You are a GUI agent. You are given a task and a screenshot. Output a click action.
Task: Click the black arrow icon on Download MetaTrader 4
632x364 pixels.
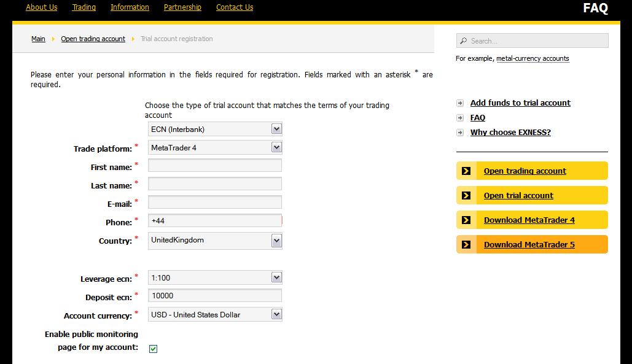466,220
